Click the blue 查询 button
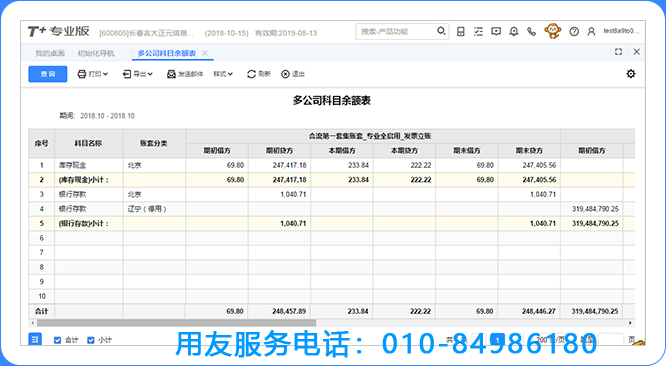This screenshot has width=666, height=366. [48, 74]
